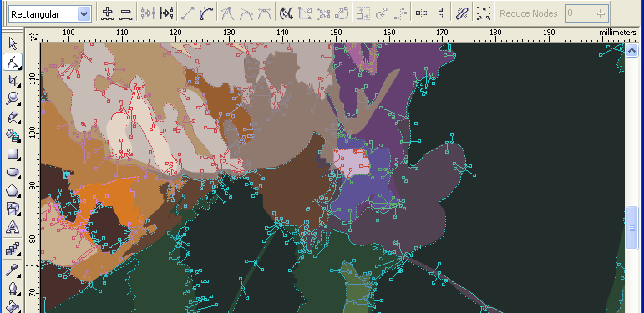This screenshot has height=313, width=644.
Task: Select the Ellipse tool
Action: point(13,173)
